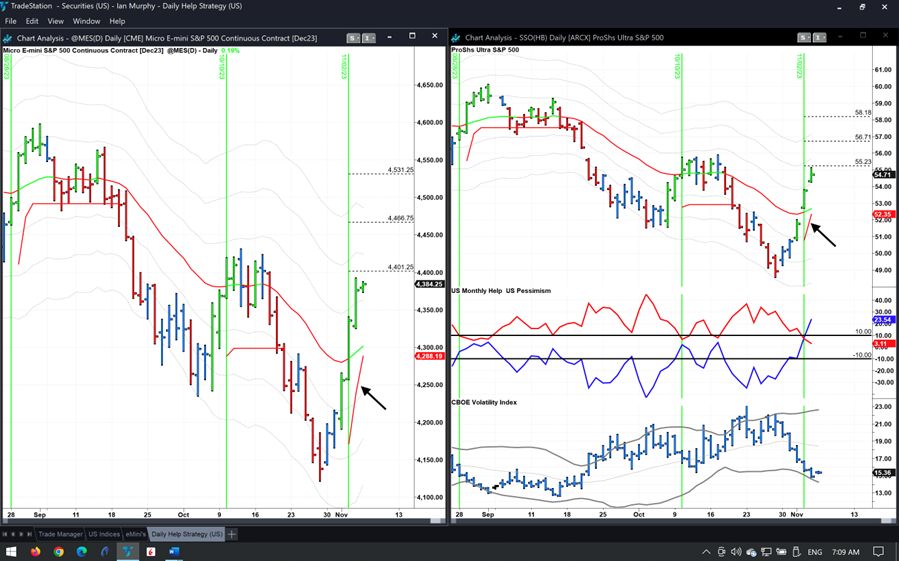This screenshot has width=899, height=561.
Task: Open the File menu
Action: click(11, 21)
